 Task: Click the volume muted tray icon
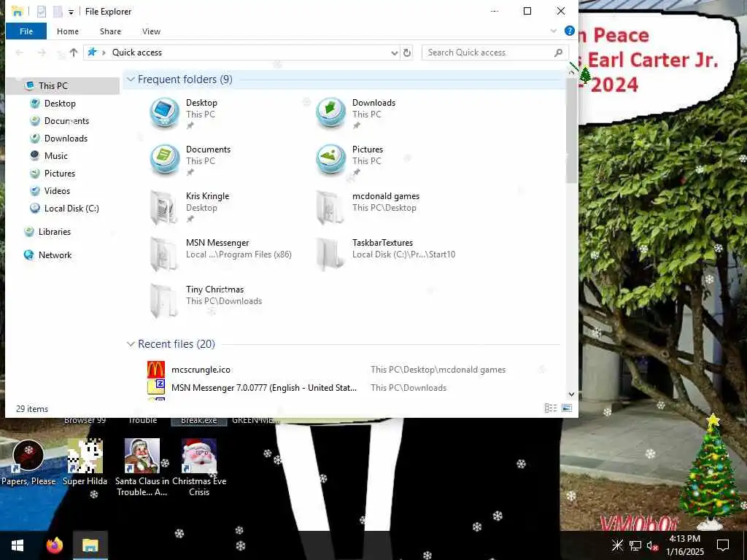[x=652, y=545]
